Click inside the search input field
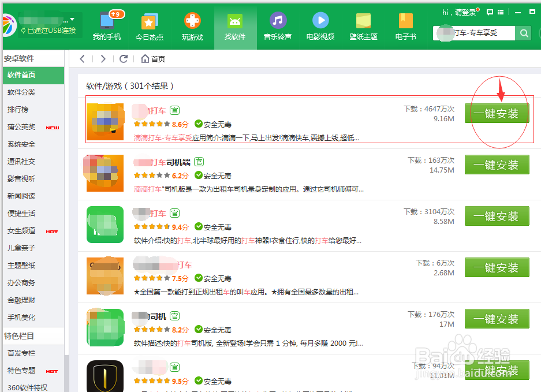541x392 pixels. pyautogui.click(x=479, y=33)
